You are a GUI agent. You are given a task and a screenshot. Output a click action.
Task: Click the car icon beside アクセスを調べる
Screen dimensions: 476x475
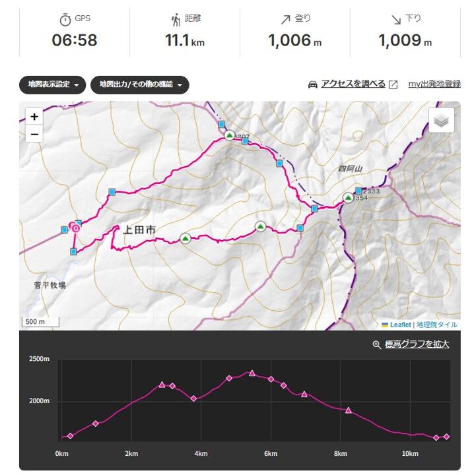[313, 84]
